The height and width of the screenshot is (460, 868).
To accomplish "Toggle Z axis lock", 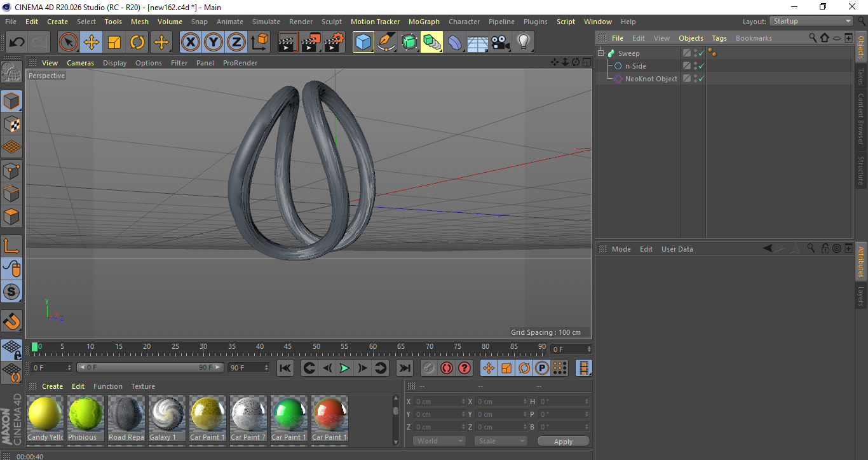I will coord(236,43).
